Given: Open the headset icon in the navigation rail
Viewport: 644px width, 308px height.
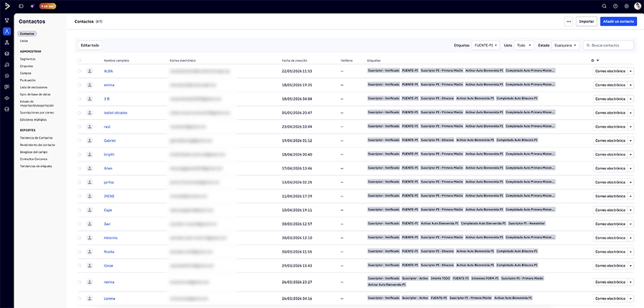Looking at the screenshot, I should point(7,65).
